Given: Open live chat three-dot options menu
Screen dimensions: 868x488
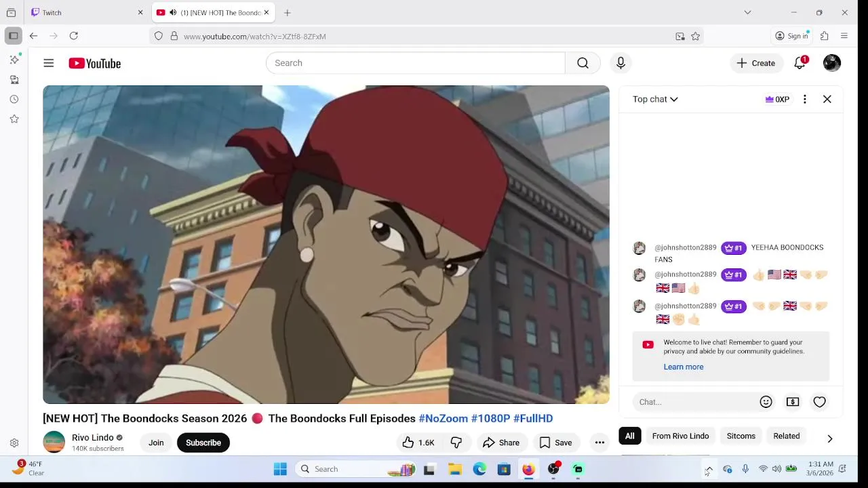Looking at the screenshot, I should point(805,99).
